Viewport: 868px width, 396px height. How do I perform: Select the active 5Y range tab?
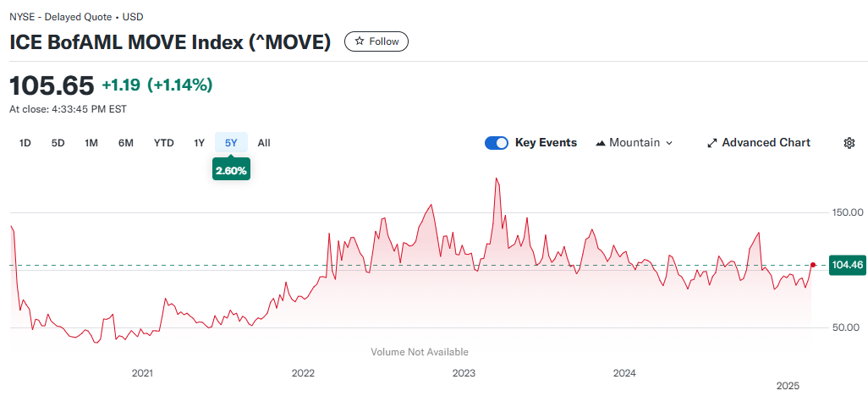[x=232, y=143]
